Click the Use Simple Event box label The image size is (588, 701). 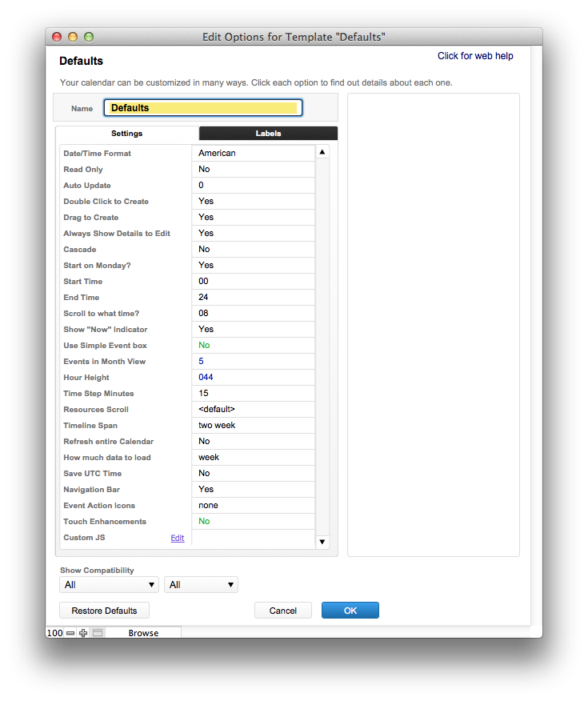point(105,346)
